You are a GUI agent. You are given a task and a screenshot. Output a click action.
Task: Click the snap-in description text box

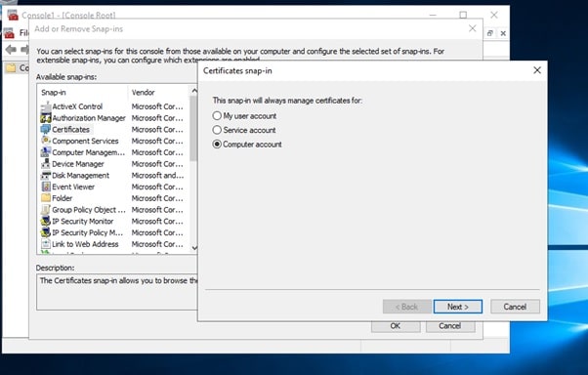click(x=117, y=292)
